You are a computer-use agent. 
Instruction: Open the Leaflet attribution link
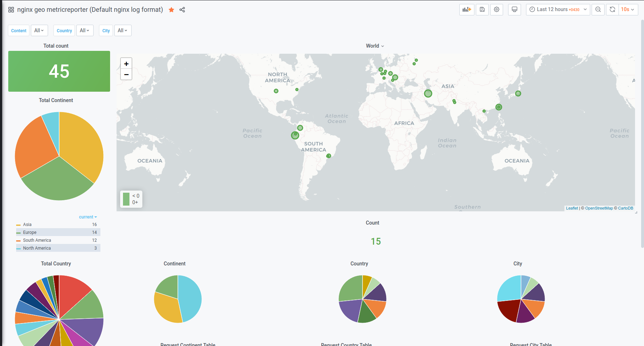click(572, 208)
